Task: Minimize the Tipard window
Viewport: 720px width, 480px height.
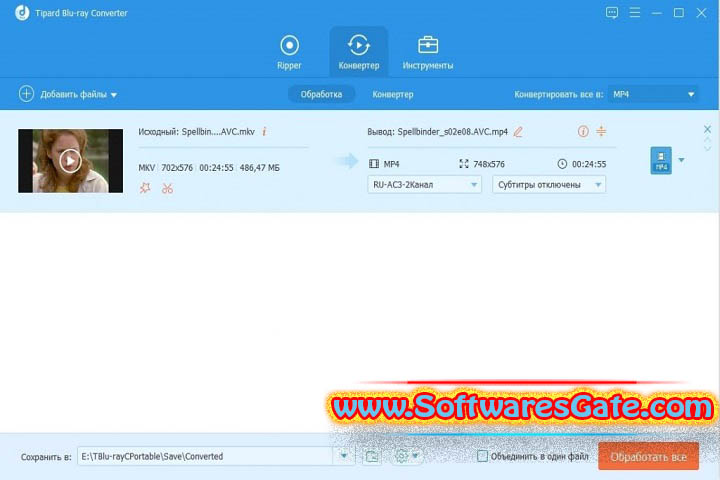Action: (x=657, y=13)
